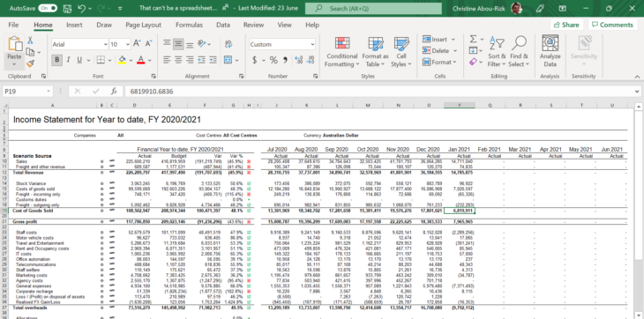644x319 pixels.
Task: Save the workbook with the disk icon
Action: (68, 8)
